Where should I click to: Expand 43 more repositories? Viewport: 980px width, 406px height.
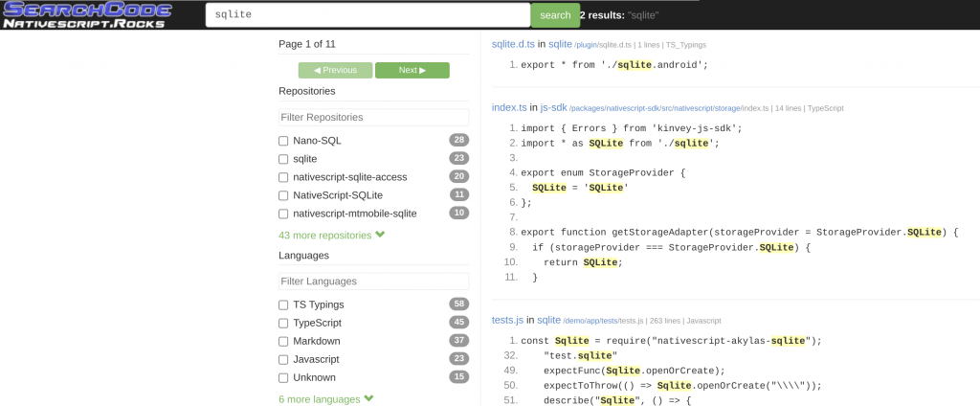coord(332,236)
